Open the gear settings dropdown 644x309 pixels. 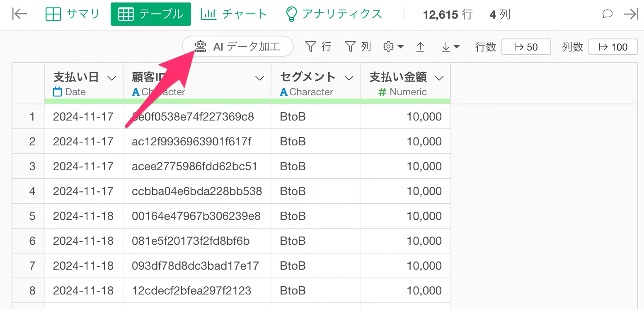393,47
